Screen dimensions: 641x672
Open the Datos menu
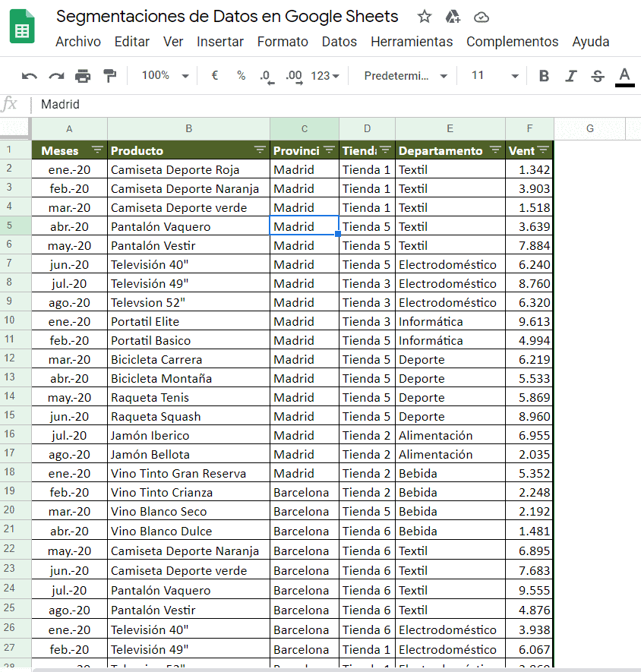pyautogui.click(x=339, y=42)
